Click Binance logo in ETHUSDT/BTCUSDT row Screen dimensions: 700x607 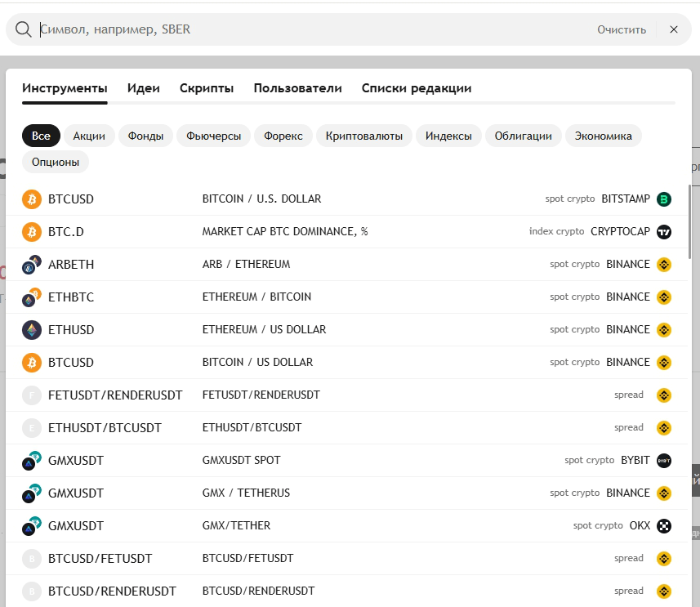[x=664, y=428]
